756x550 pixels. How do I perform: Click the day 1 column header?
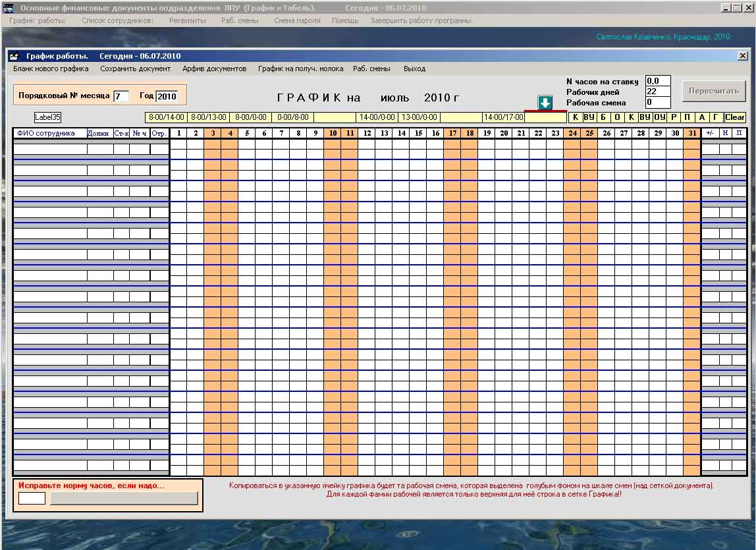178,133
